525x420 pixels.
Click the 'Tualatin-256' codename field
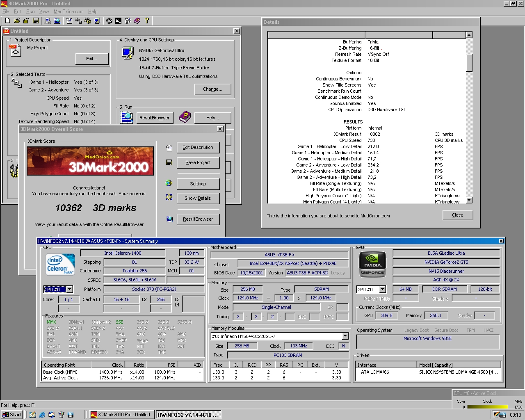pyautogui.click(x=135, y=271)
